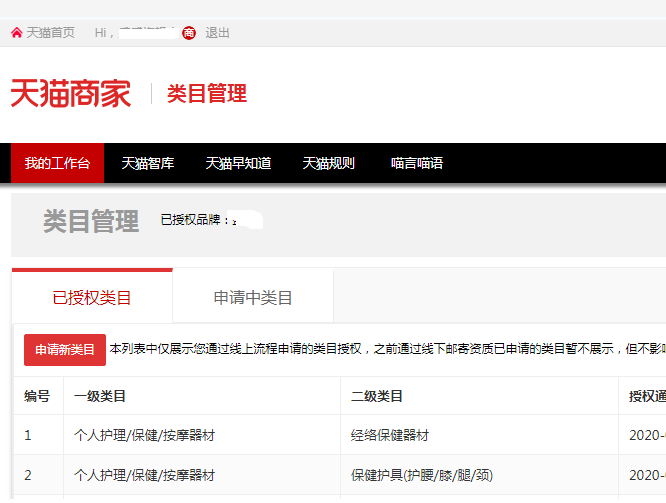The height and width of the screenshot is (503, 666).
Task: Click the 天猫商家 logo
Action: coord(71,93)
